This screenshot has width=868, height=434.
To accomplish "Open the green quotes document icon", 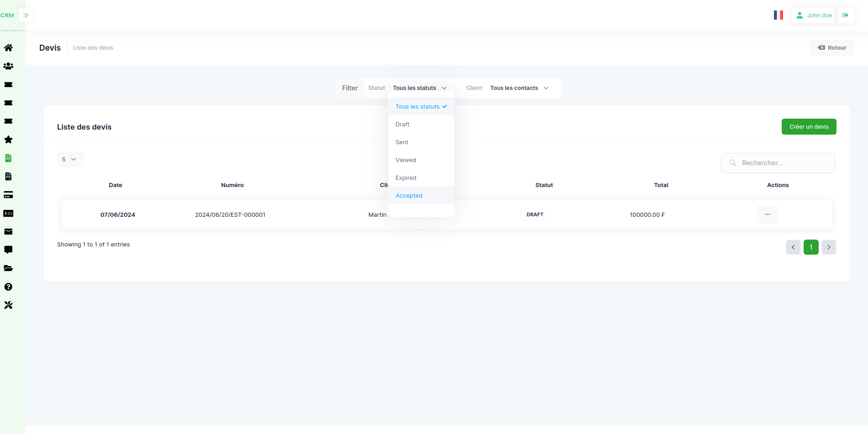I will pos(8,158).
